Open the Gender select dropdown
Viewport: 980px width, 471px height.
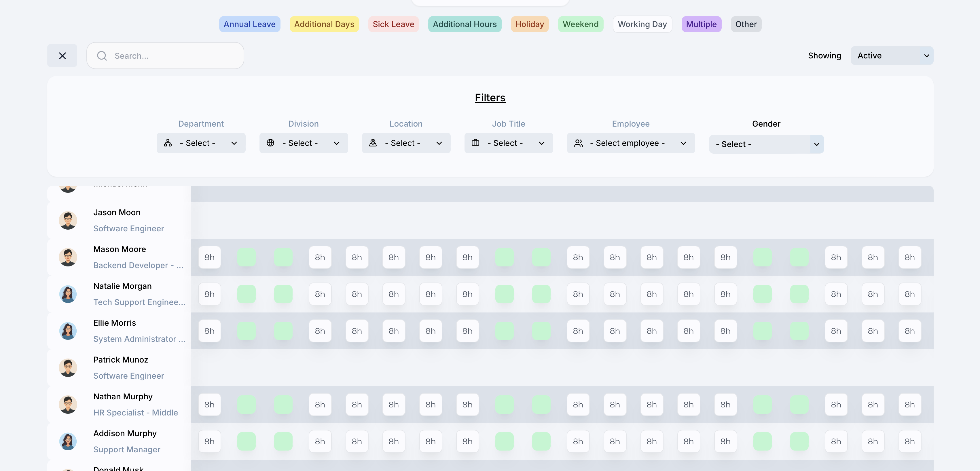[x=766, y=144]
